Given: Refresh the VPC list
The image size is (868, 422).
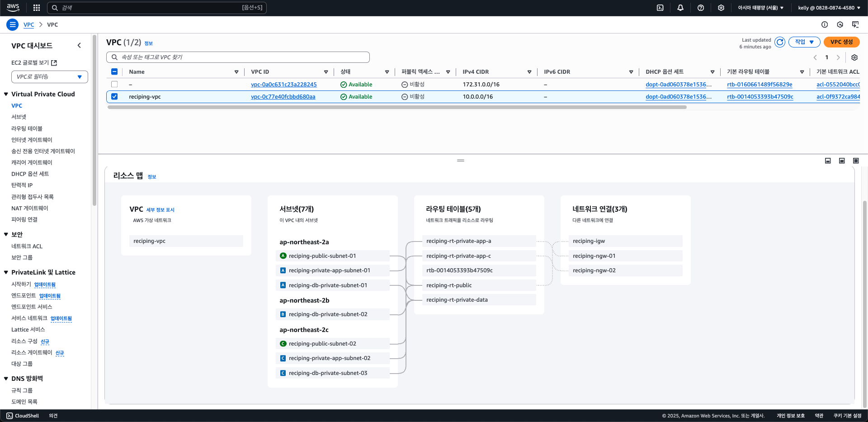Looking at the screenshot, I should (780, 42).
